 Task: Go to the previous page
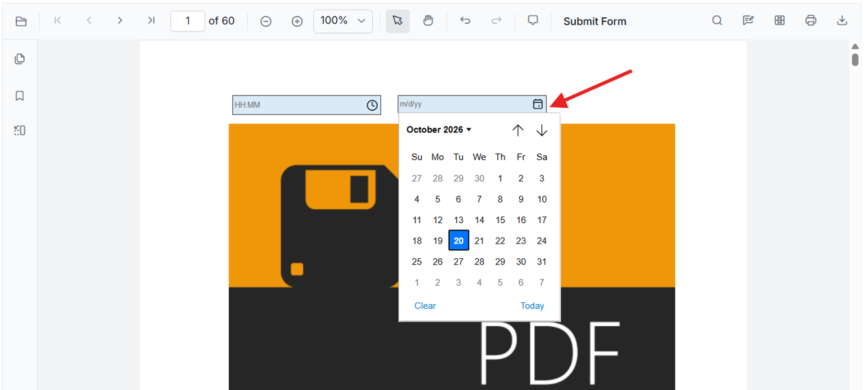(x=89, y=21)
